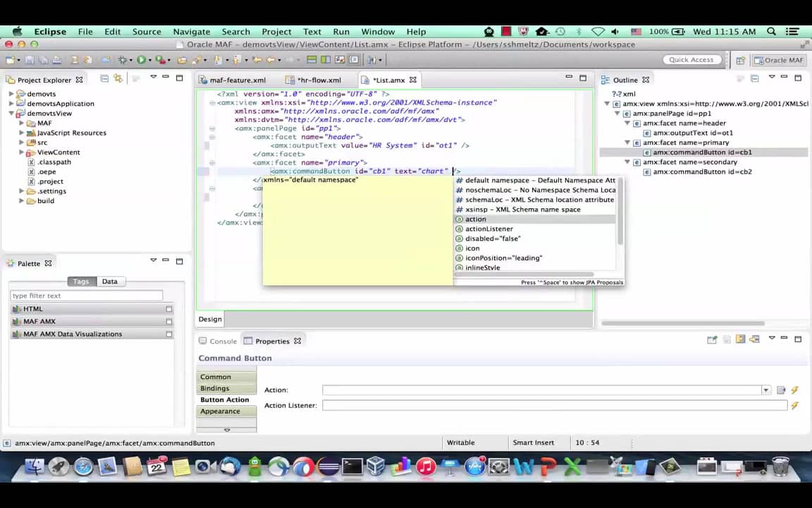Open the Run button dropdown arrow
Viewport: 812px width, 508px height.
149,60
